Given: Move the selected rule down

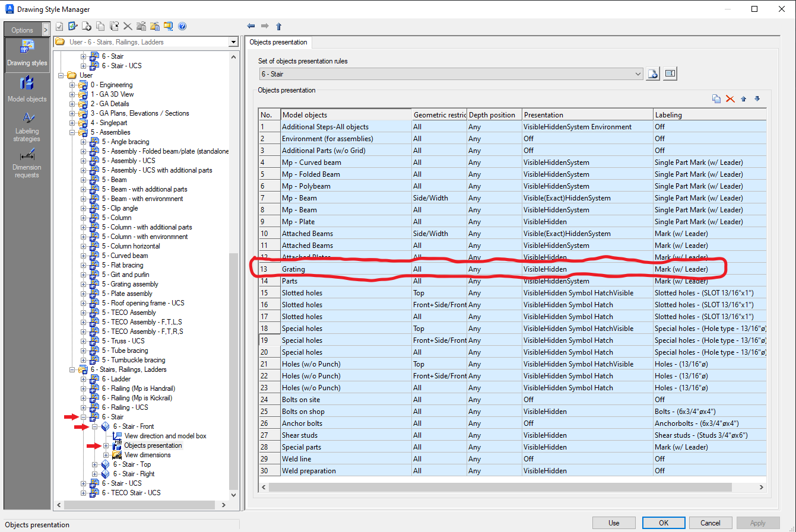Looking at the screenshot, I should coord(757,99).
